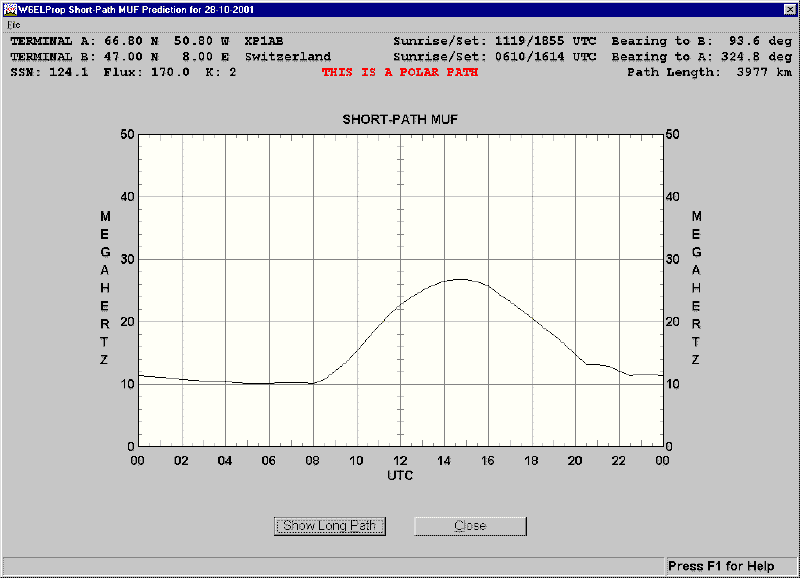The image size is (800, 578).
Task: Click the '20' hour tick label
Action: click(575, 461)
